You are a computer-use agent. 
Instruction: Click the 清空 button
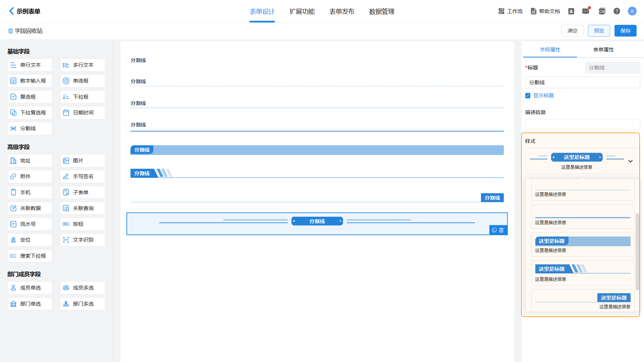(572, 31)
